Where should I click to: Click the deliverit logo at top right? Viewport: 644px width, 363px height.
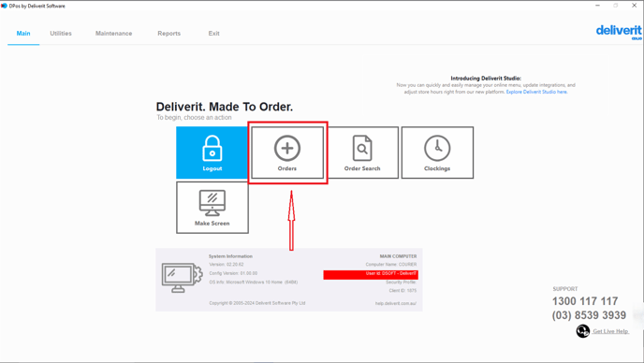619,32
